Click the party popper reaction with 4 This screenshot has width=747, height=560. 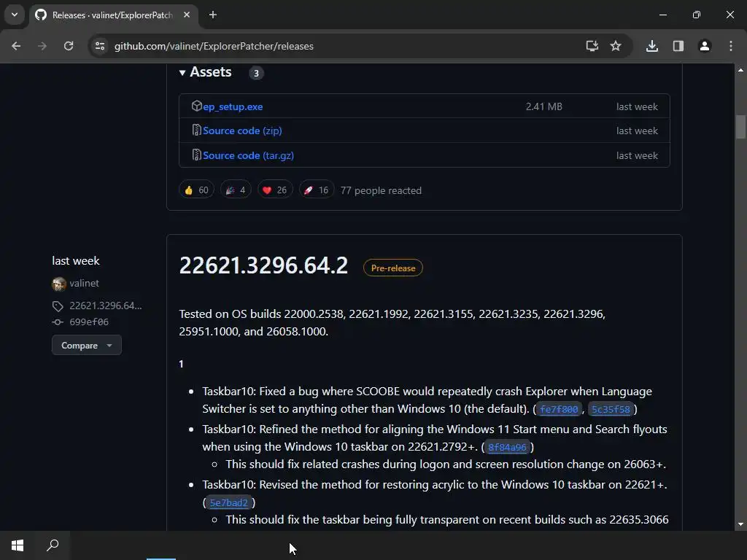point(236,190)
